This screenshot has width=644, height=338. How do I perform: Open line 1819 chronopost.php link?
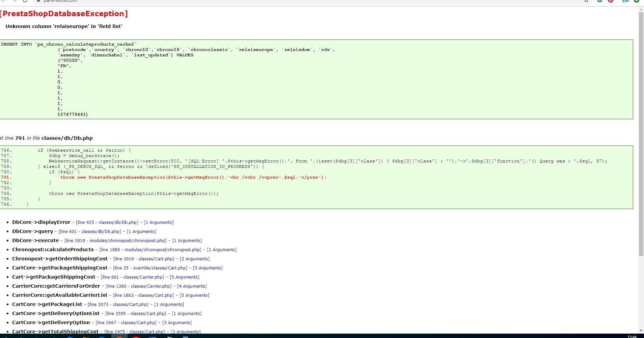point(115,241)
